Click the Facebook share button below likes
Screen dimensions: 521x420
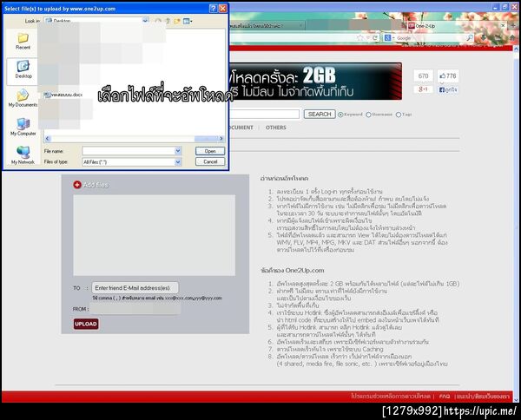pyautogui.click(x=448, y=89)
